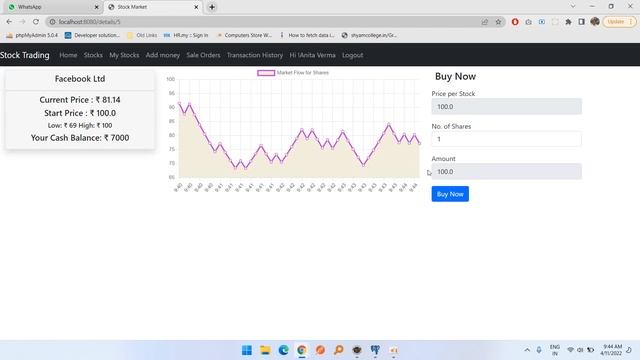Open the HR.my Sign In bookmark
Viewport: 640px width, 360px height.
point(186,36)
